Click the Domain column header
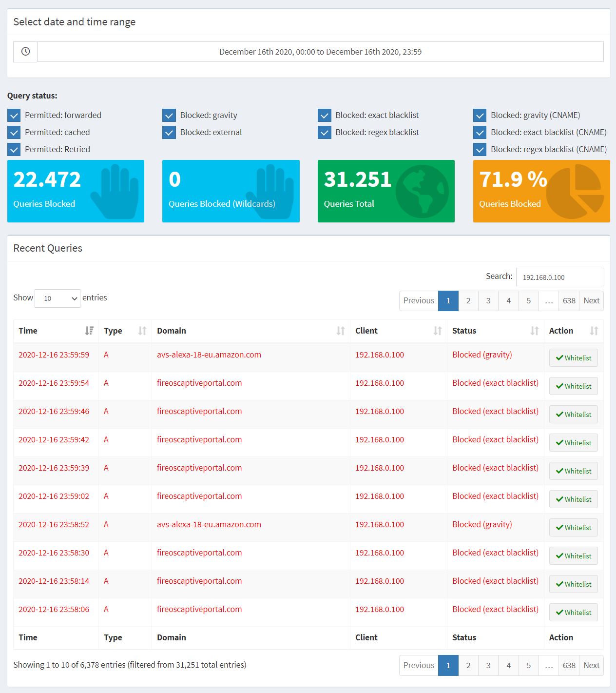Image resolution: width=616 pixels, height=693 pixels. coord(251,331)
